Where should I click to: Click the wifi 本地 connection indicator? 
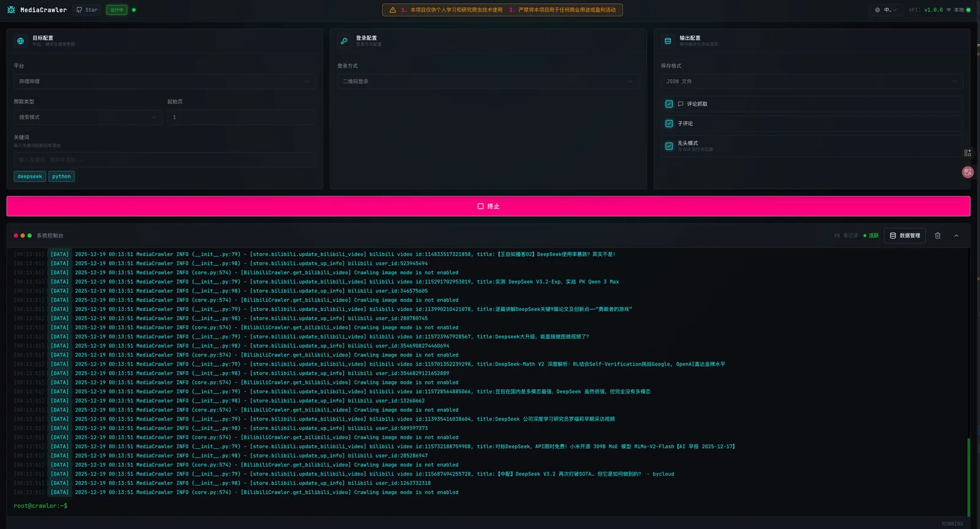958,10
